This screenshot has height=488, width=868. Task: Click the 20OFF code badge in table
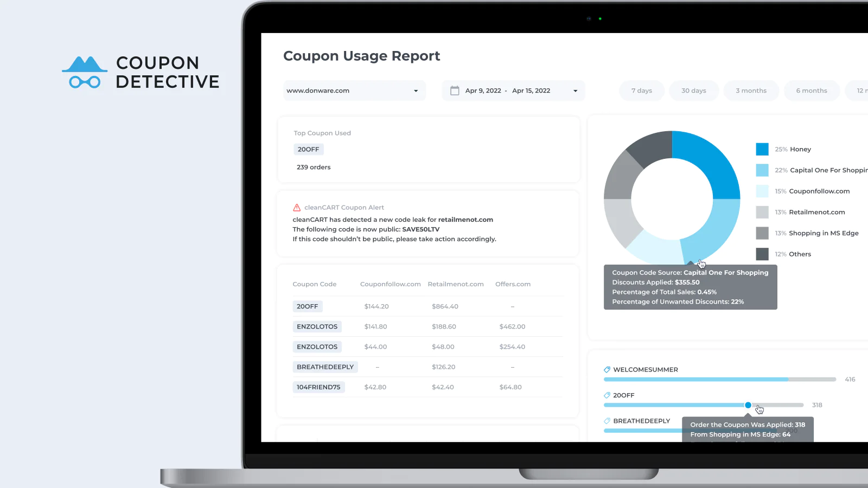coord(308,306)
